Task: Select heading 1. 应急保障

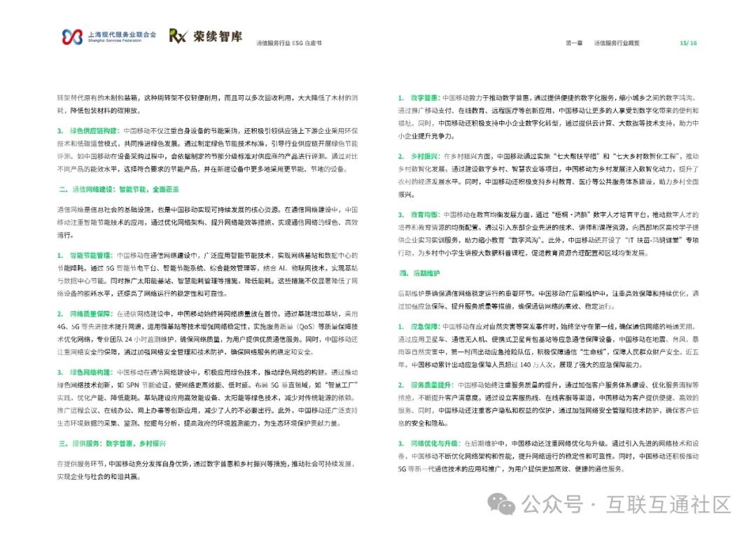Action: coord(419,326)
